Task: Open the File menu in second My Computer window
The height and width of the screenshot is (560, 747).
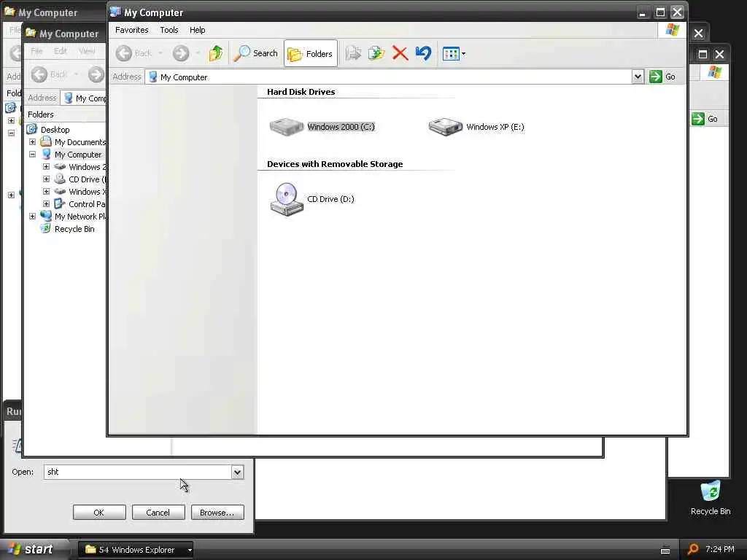Action: click(x=36, y=51)
